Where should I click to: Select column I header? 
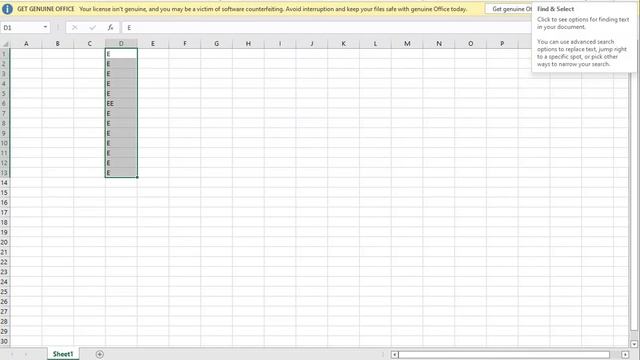(280, 44)
